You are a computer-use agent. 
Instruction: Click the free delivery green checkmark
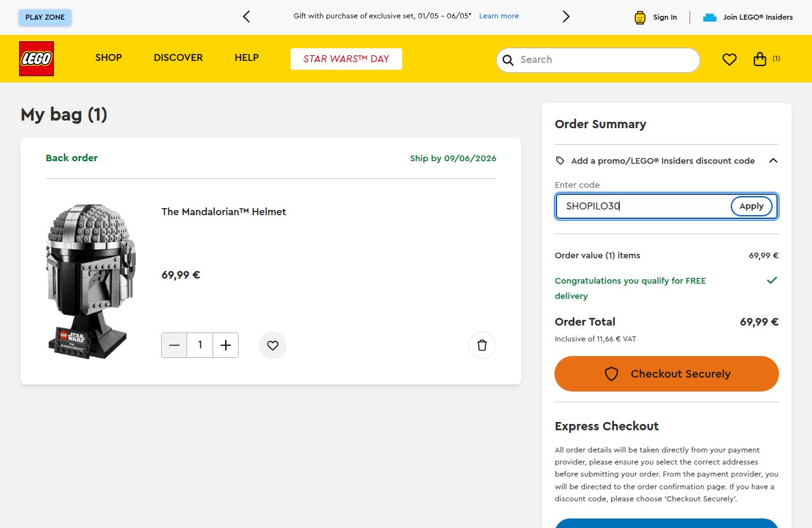tap(772, 280)
